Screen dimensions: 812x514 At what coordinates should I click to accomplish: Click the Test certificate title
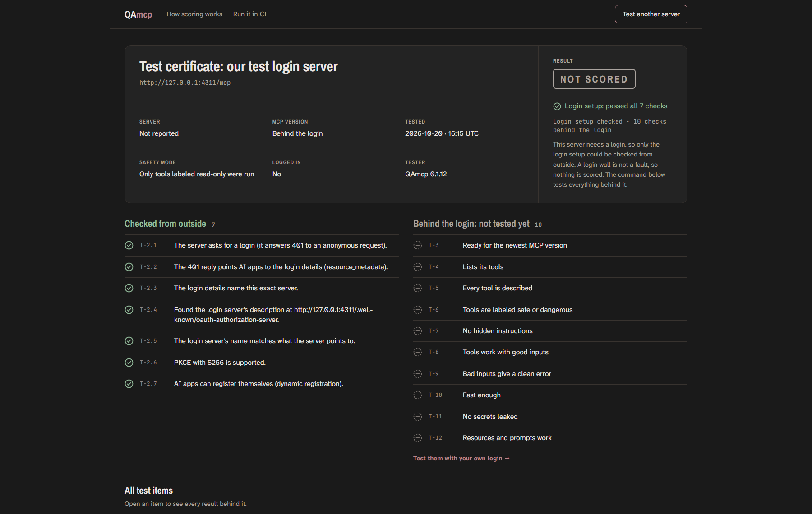pyautogui.click(x=238, y=67)
